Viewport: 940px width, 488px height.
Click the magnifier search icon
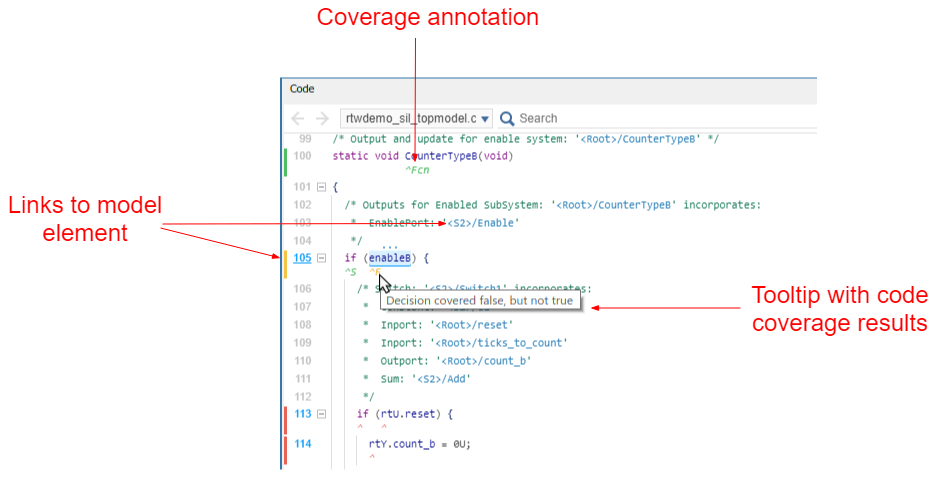coord(507,119)
